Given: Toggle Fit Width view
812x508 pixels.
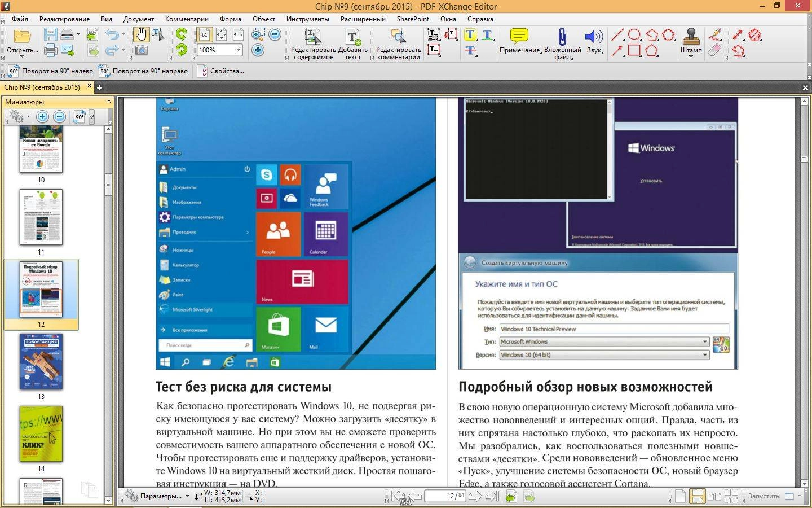Looking at the screenshot, I should click(x=238, y=35).
